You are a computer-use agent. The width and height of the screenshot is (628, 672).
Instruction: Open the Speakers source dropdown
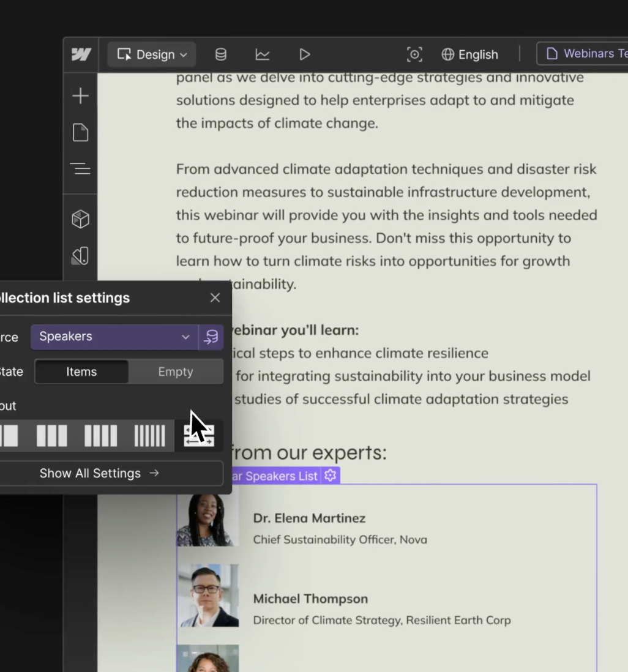coord(114,337)
